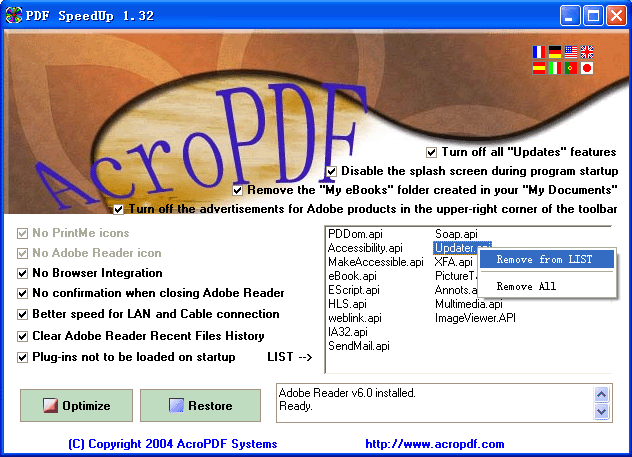
Task: Uncheck Better speed for LAN and Cable
Action: [x=23, y=314]
